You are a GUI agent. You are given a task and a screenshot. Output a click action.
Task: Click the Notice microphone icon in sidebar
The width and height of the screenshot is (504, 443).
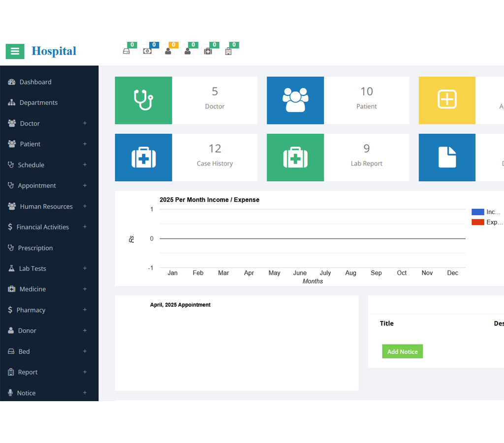pyautogui.click(x=10, y=393)
